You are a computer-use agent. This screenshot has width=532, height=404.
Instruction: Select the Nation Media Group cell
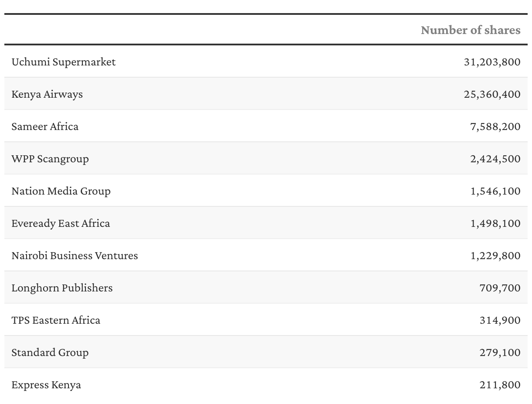pyautogui.click(x=61, y=191)
